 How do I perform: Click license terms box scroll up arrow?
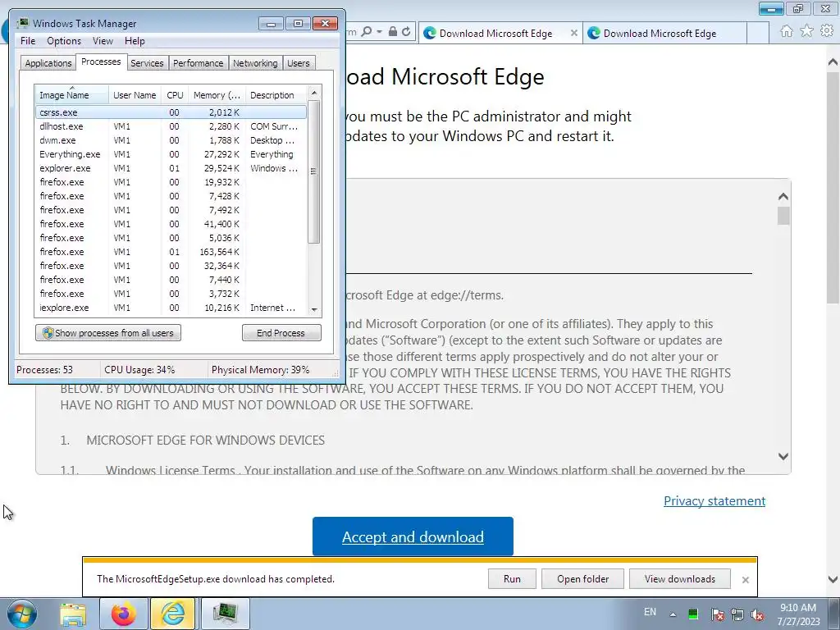783,197
